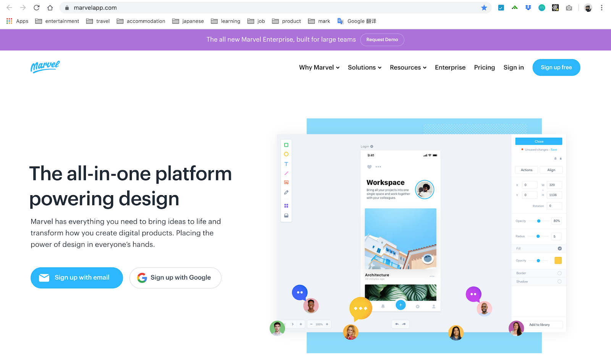The image size is (611, 364).
Task: Click the profile extension avatar icon
Action: click(x=588, y=8)
